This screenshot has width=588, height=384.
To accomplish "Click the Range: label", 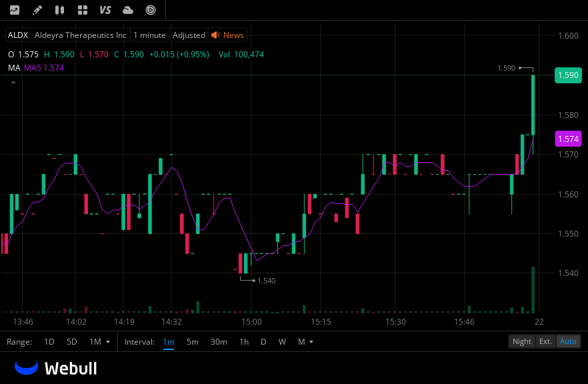I will tap(19, 342).
